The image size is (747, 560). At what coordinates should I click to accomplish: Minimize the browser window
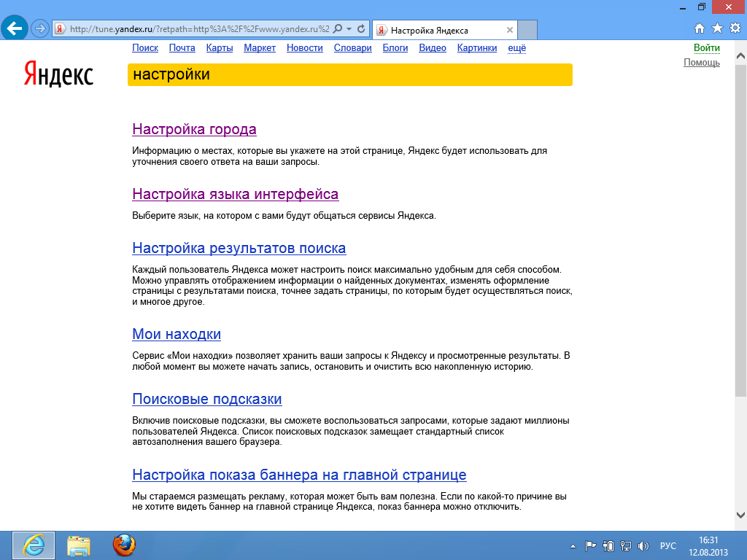coord(683,7)
